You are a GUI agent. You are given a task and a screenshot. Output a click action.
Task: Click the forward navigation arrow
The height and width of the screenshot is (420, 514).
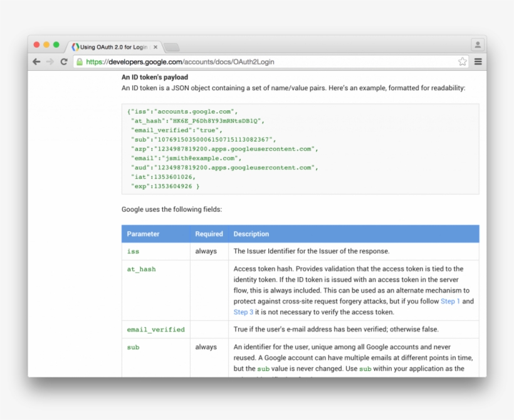pos(50,61)
